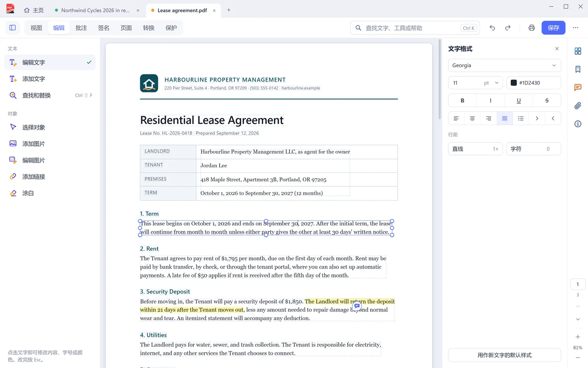Click the comment bubble on highlighted text
The image size is (588, 368).
357,306
